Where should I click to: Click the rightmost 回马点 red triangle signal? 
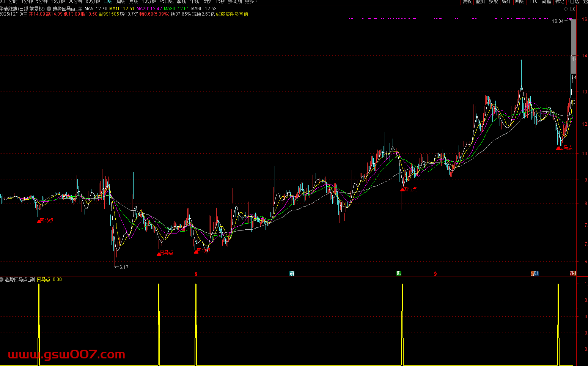[558, 148]
